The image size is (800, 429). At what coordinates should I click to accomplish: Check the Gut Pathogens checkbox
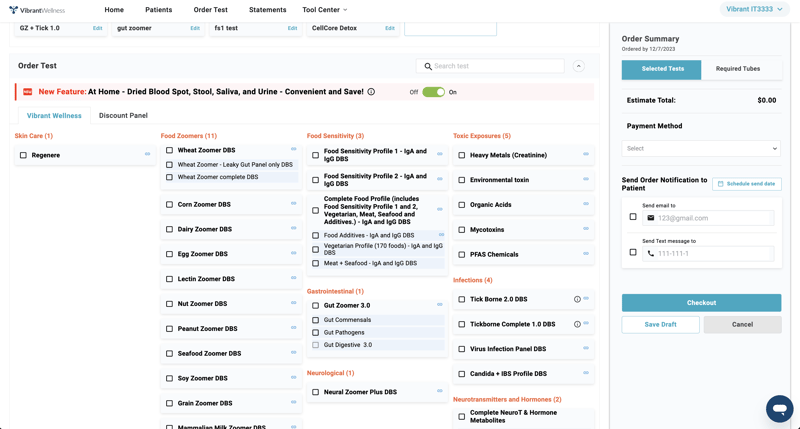click(316, 333)
